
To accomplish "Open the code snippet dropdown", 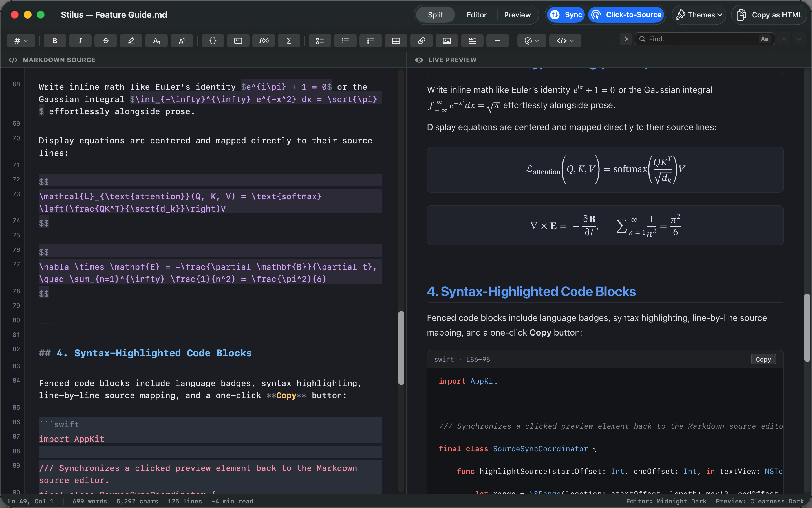I will tap(565, 41).
